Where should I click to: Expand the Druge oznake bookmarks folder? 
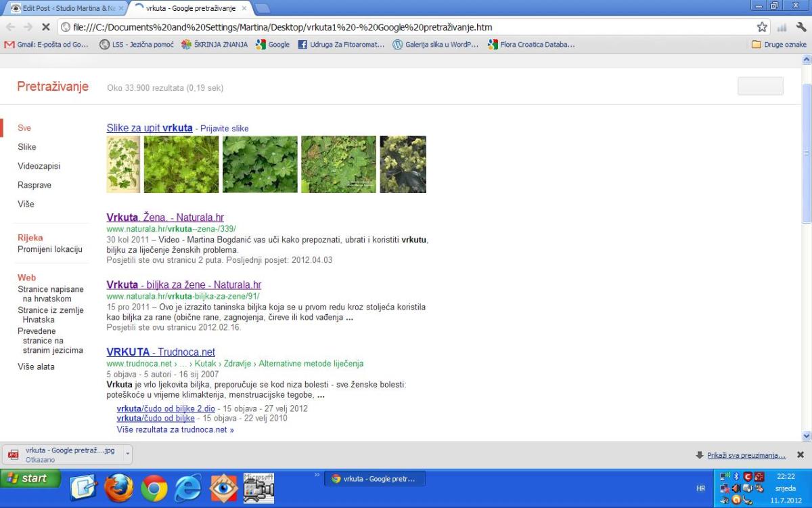pyautogui.click(x=779, y=45)
